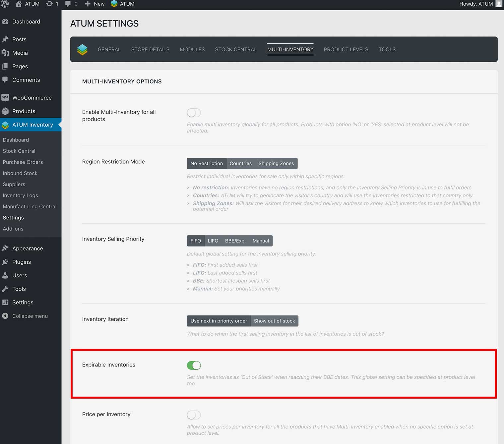Expand the Products sidebar menu
The image size is (504, 444).
24,111
